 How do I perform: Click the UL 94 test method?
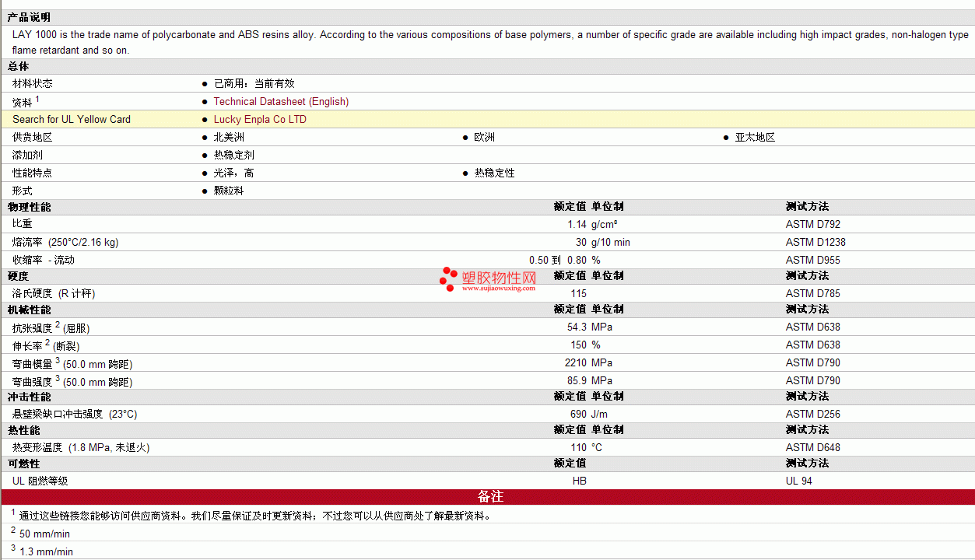click(799, 481)
